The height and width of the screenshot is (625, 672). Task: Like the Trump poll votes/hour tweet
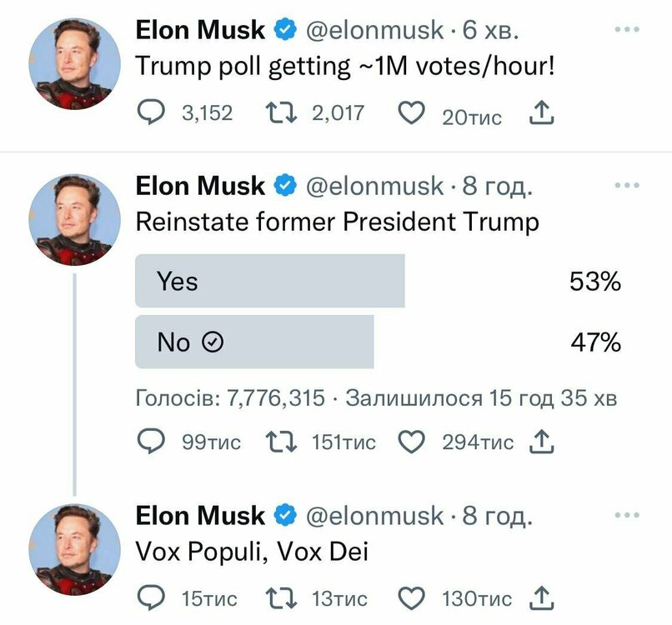412,113
